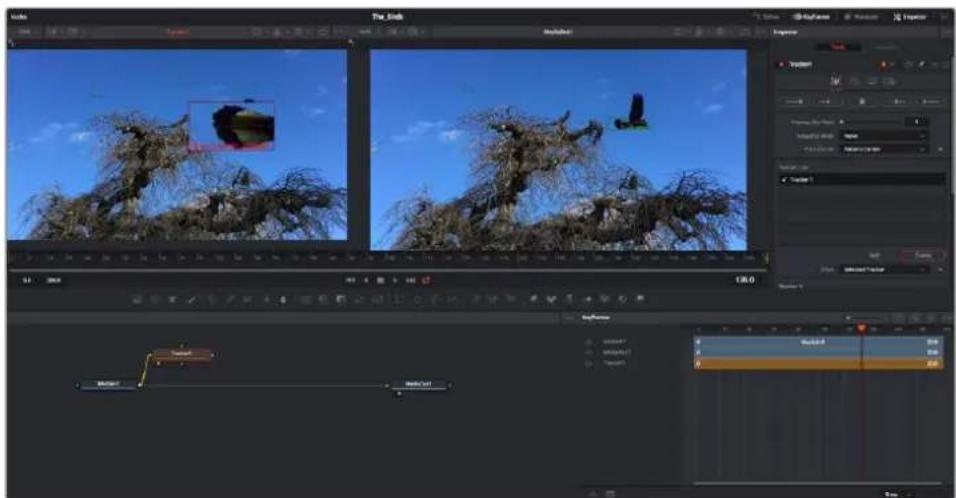The height and width of the screenshot is (498, 956).
Task: Click the Tracker1 title of the left viewer
Action: tap(177, 32)
